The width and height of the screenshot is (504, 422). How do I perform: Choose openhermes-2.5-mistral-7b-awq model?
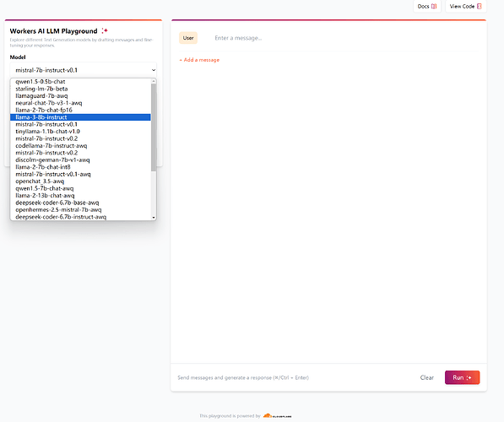(x=80, y=209)
